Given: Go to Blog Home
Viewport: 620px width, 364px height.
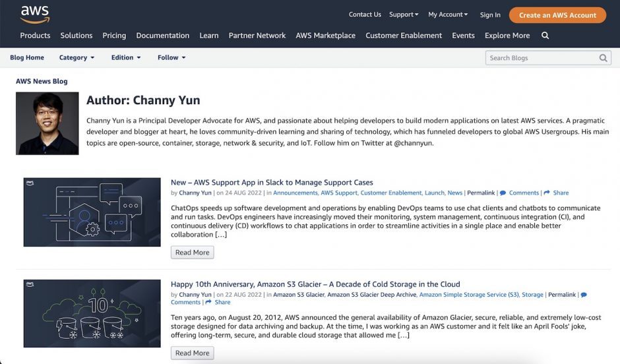Looking at the screenshot, I should coord(27,58).
